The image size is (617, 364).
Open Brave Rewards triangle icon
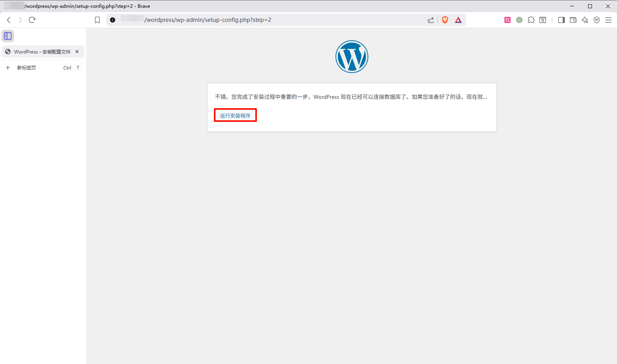click(x=458, y=20)
